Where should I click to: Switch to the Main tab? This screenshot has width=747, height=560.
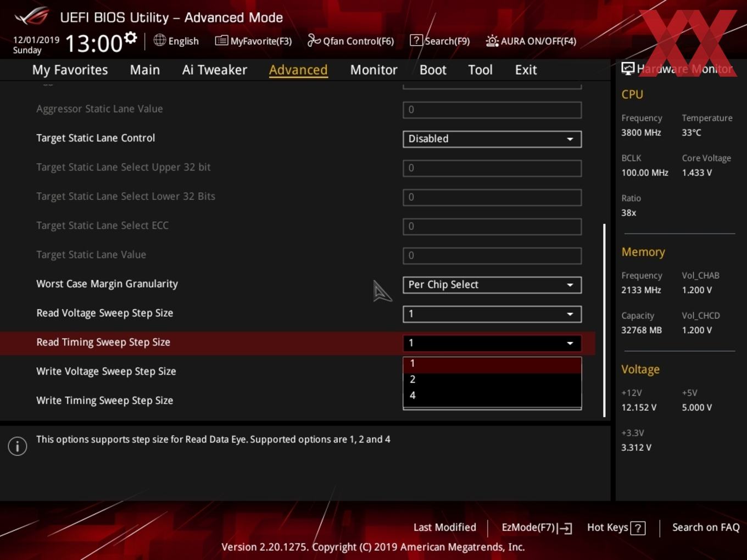145,70
